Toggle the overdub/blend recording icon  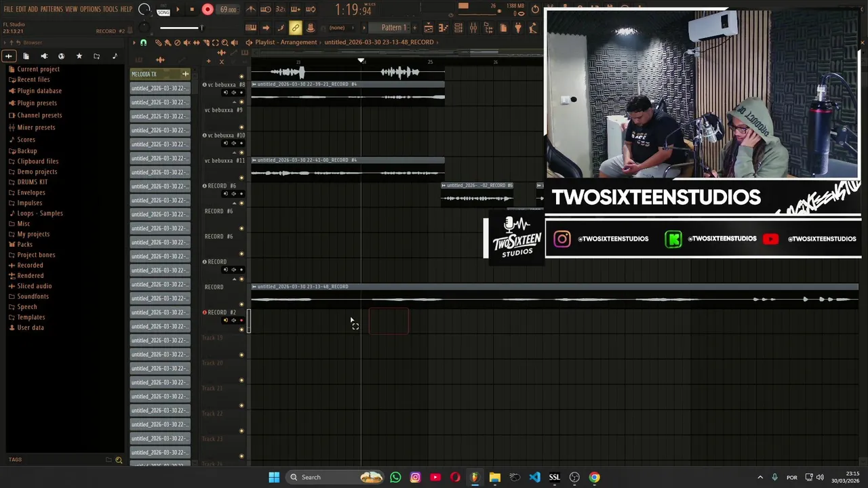(x=296, y=9)
